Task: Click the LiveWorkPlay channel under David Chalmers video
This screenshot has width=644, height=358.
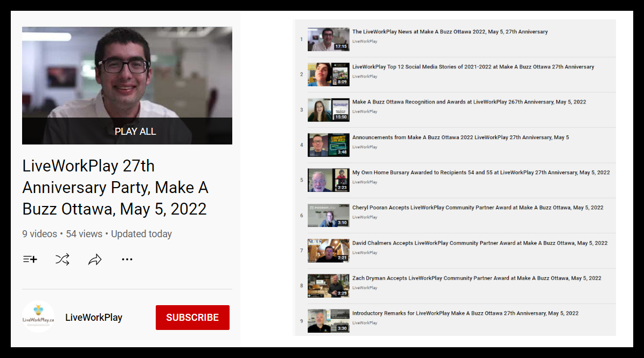Action: point(365,253)
